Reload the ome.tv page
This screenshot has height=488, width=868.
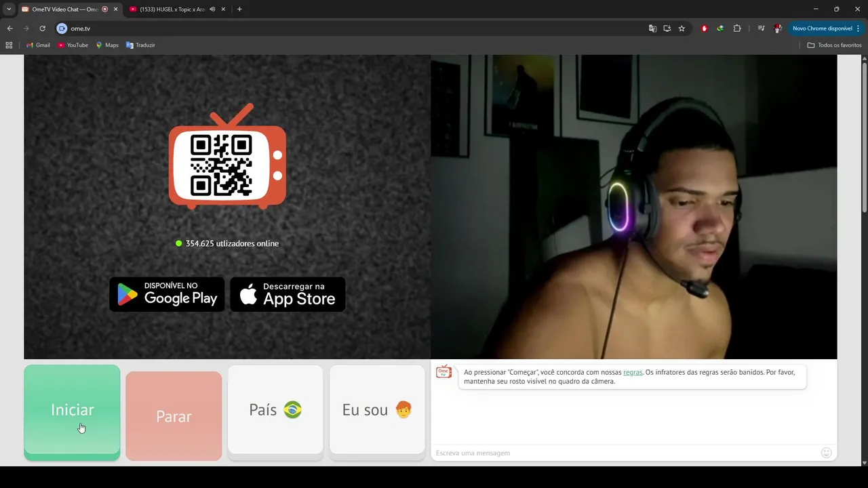click(42, 28)
